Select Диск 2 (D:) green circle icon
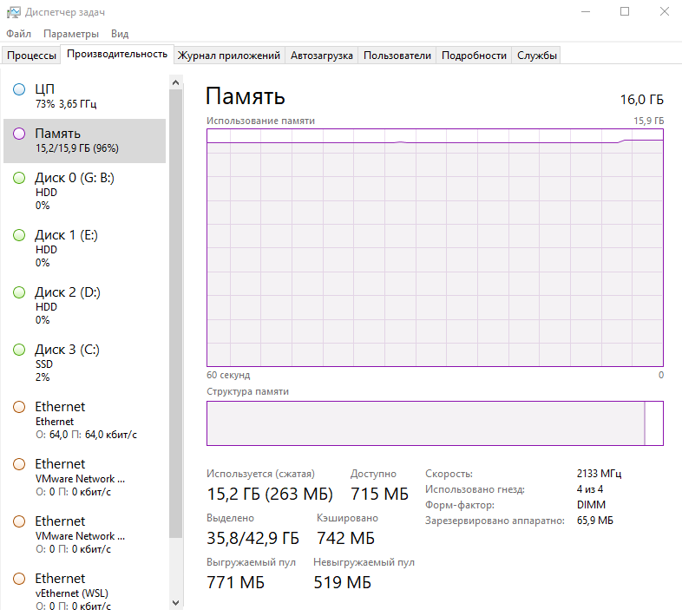The image size is (682, 616). 19,292
